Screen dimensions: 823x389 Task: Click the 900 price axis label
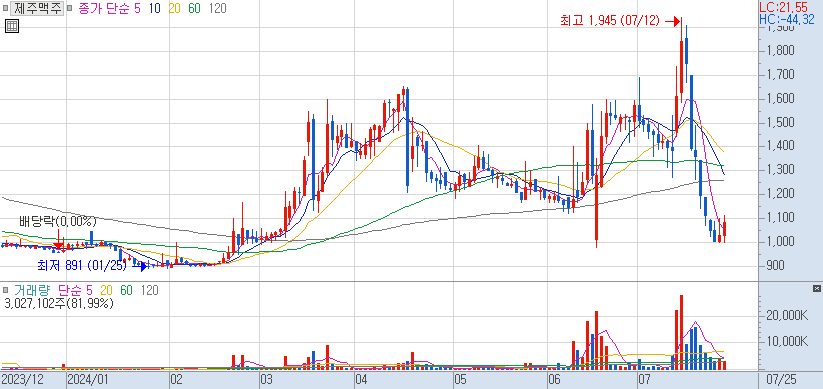point(775,266)
